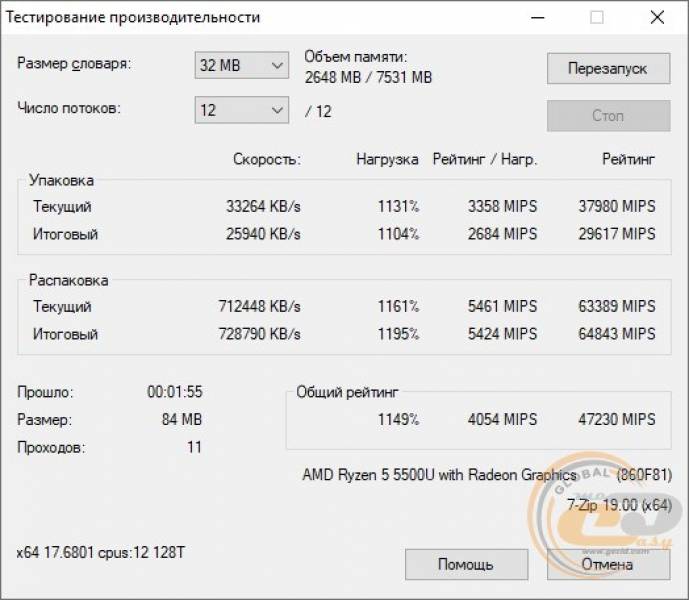Click the 29617 MIPS rating
The height and width of the screenshot is (600, 689).
616,234
